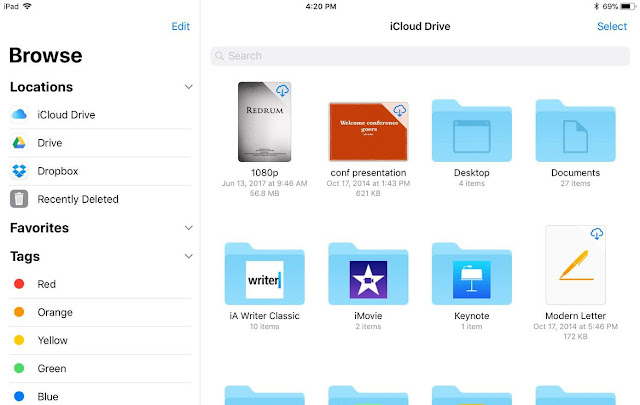
Task: Tap the search magnifying glass icon
Action: pyautogui.click(x=220, y=56)
